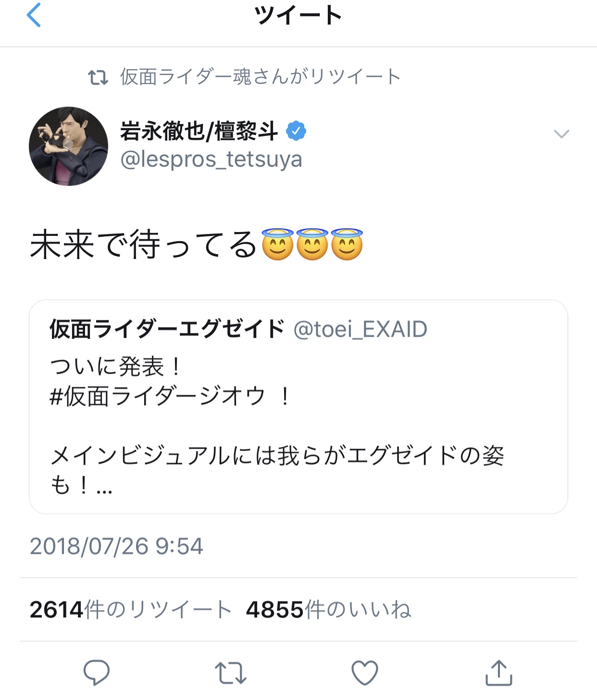
Task: Open @lespros_tetsuya handle
Action: coord(211,160)
